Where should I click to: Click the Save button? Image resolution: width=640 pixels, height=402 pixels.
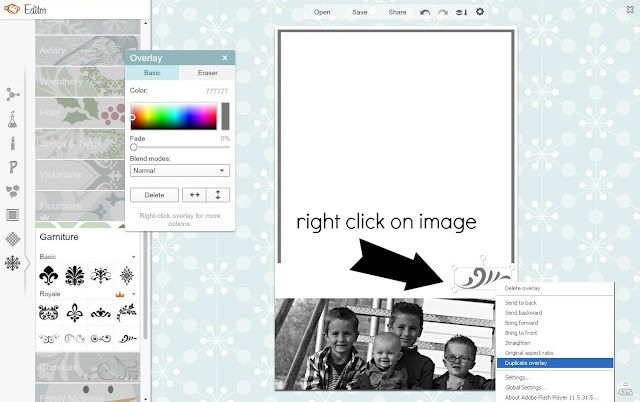click(x=360, y=12)
